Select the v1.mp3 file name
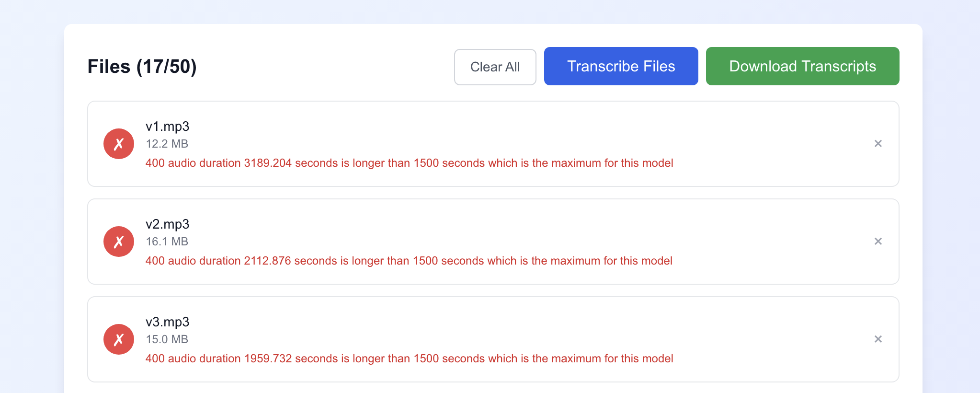 pyautogui.click(x=167, y=127)
